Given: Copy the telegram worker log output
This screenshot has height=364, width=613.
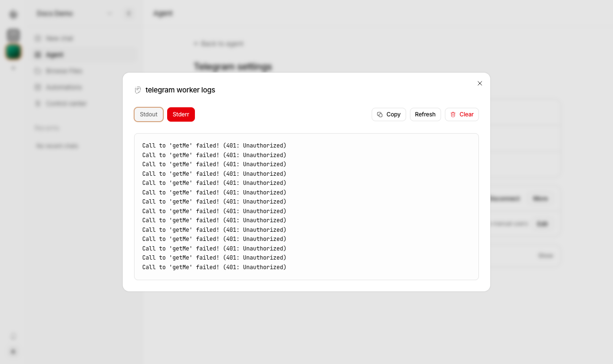Looking at the screenshot, I should tap(389, 114).
